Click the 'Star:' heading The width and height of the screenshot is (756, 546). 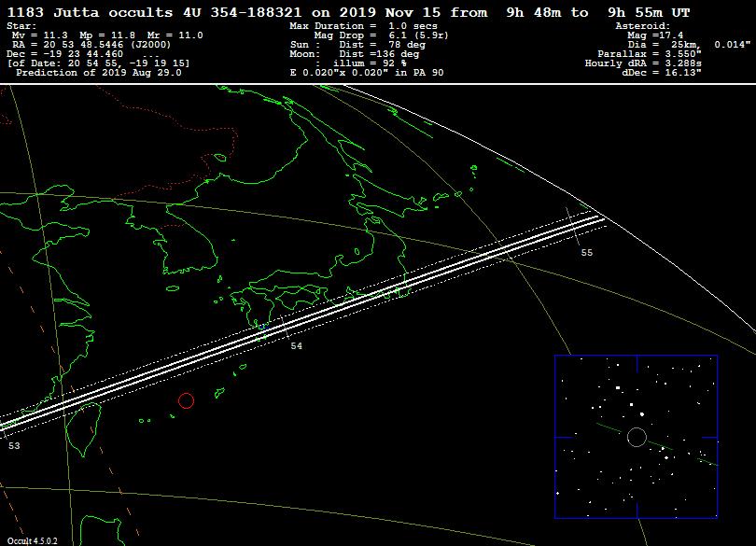click(x=21, y=26)
